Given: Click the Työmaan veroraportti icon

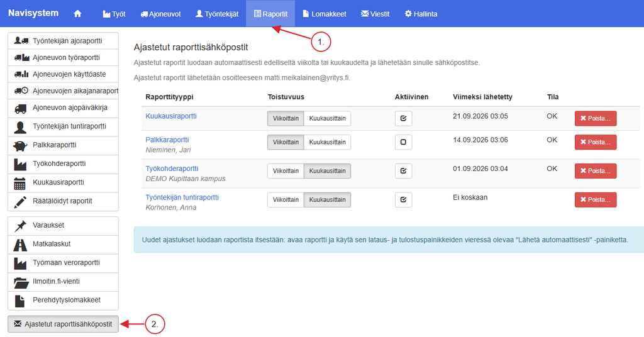Looking at the screenshot, I should (x=20, y=263).
